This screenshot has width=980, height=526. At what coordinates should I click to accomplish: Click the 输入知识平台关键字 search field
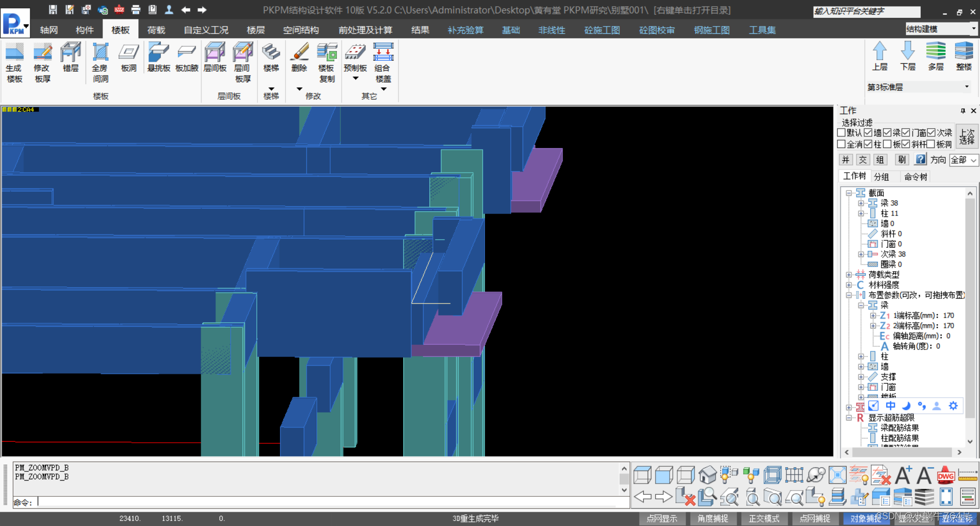867,11
